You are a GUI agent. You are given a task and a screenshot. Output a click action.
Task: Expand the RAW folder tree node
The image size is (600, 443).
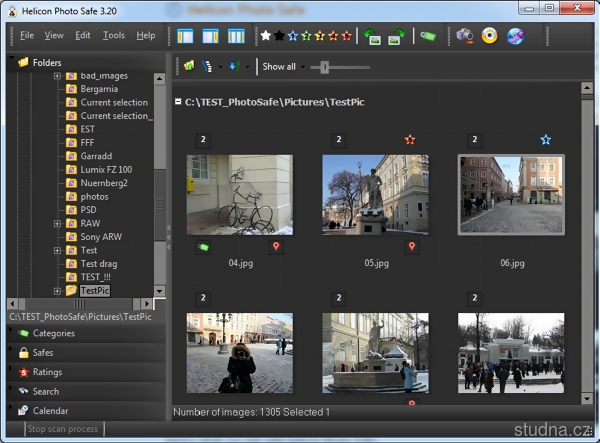[57, 225]
